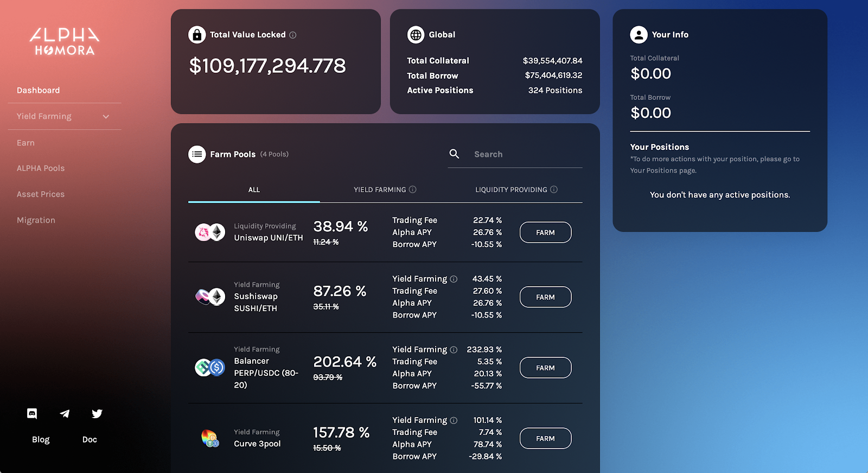Expand the Yield Farming sidebar chevron
The width and height of the screenshot is (868, 473).
[106, 117]
